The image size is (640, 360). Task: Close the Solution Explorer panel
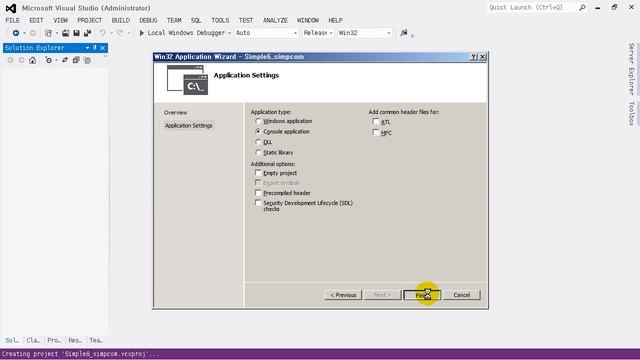102,48
